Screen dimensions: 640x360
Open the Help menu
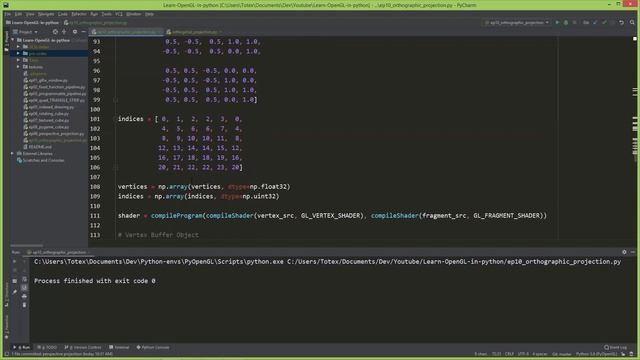[149, 14]
